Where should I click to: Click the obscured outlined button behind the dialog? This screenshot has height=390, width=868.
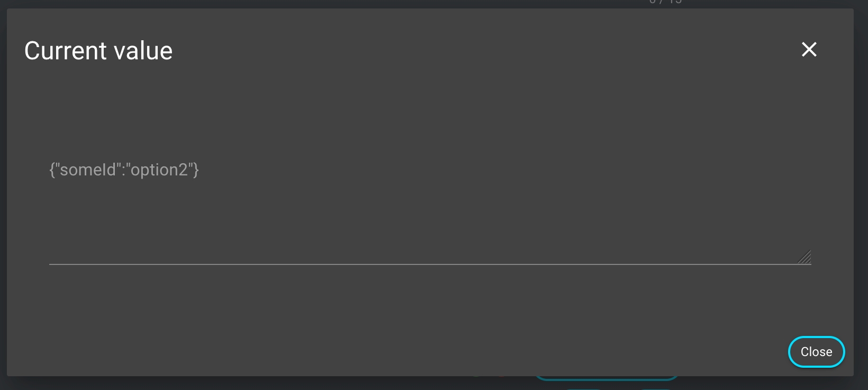[607, 378]
